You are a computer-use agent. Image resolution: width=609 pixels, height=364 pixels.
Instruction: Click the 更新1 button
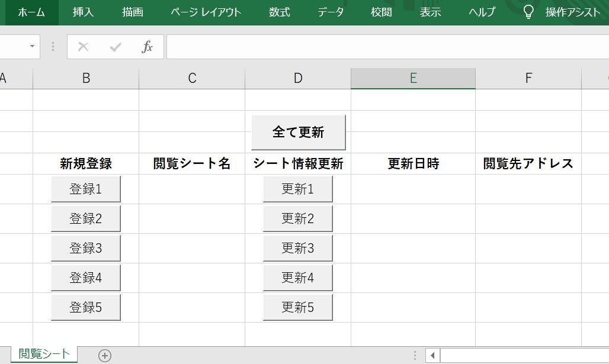tap(298, 189)
